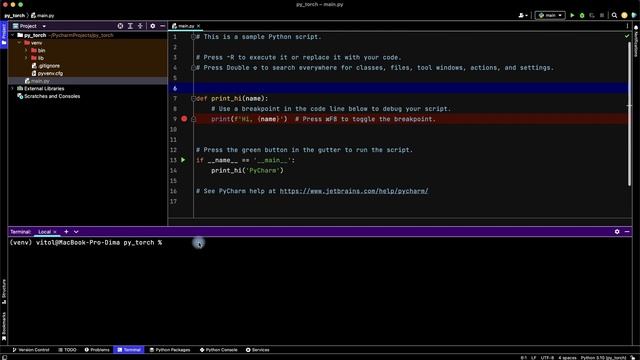640x360 pixels.
Task: Open Python Packages tab
Action: 170,350
